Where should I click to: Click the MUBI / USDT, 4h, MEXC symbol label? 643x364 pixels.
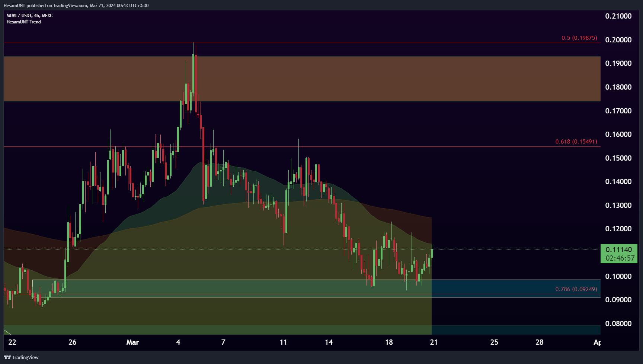[x=29, y=16]
